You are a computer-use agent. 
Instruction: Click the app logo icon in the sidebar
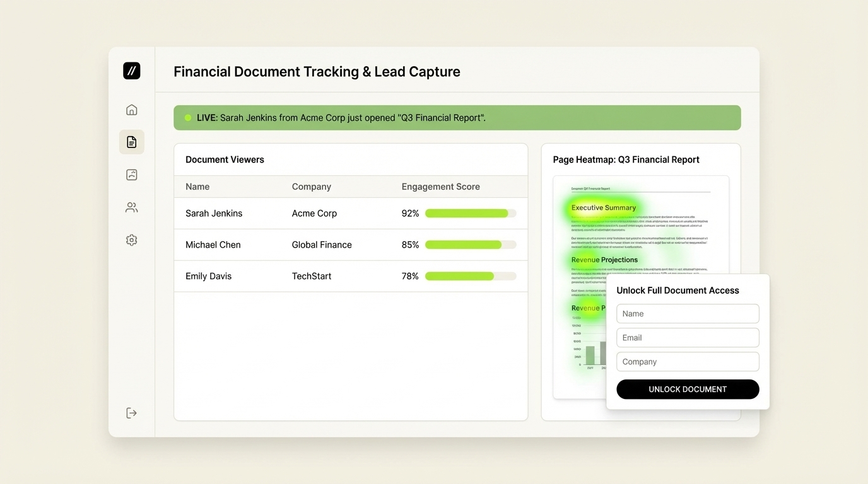click(131, 71)
